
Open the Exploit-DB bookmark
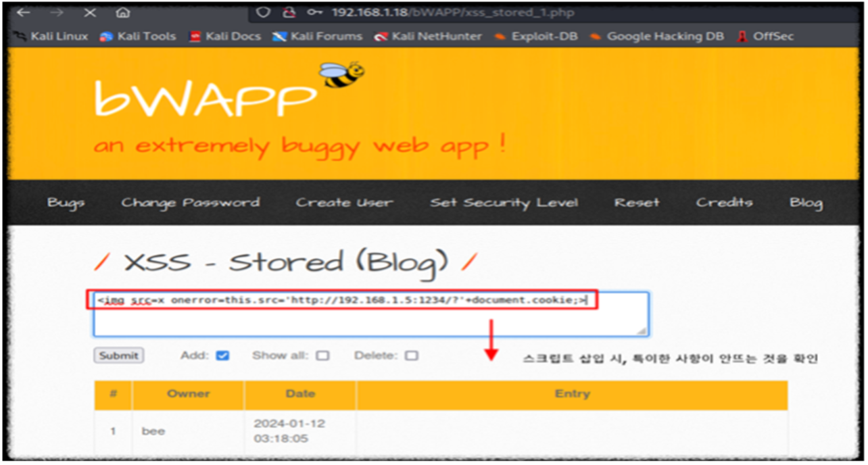click(x=536, y=36)
